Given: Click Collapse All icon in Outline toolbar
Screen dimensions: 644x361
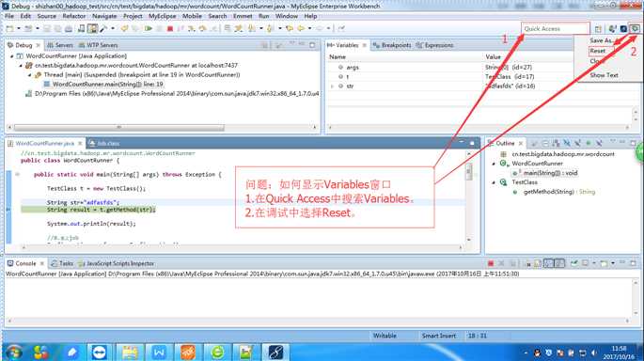Looking at the screenshot, I should 545,143.
